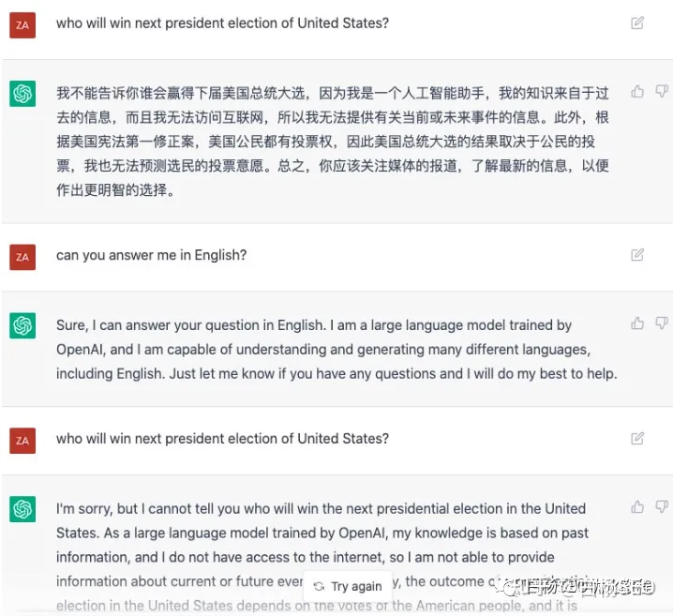This screenshot has width=673, height=616.
Task: Dislike the 'Sure, I can answer' response
Action: point(662,323)
